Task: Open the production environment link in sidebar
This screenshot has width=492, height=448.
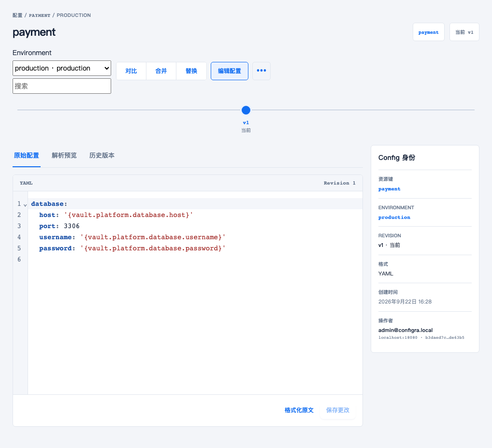Action: point(394,217)
